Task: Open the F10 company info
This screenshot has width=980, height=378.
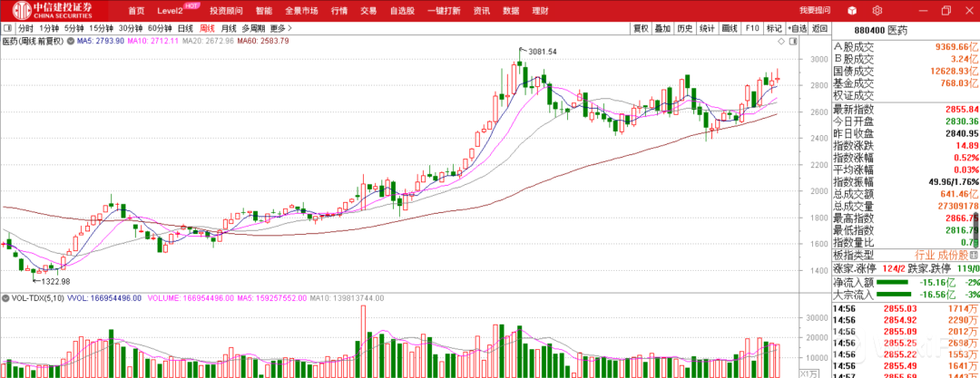Action: click(x=751, y=28)
